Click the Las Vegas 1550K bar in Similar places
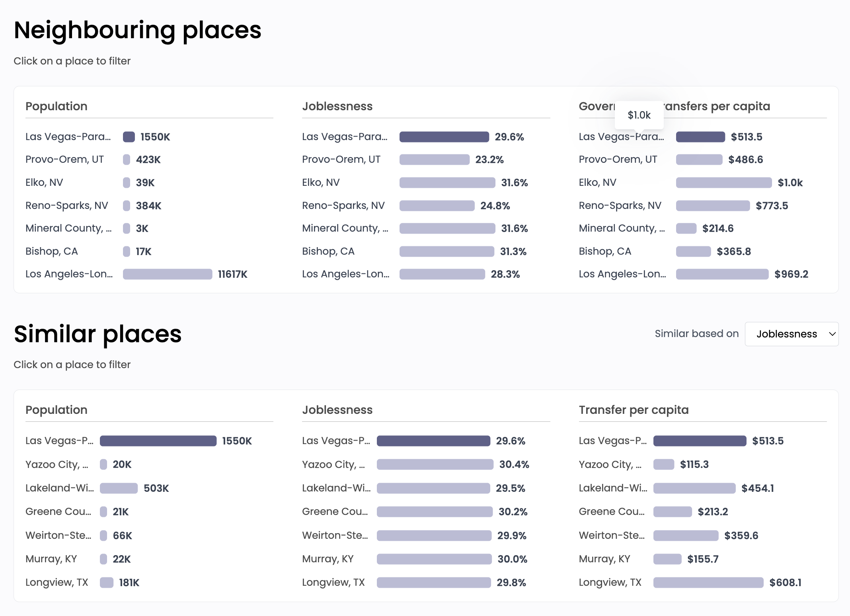This screenshot has height=616, width=850. click(158, 441)
